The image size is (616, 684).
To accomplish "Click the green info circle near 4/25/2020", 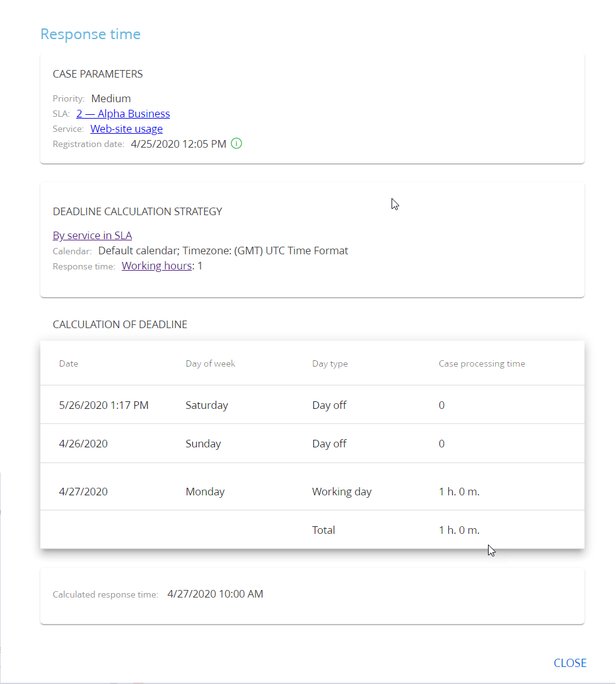I will coord(236,143).
